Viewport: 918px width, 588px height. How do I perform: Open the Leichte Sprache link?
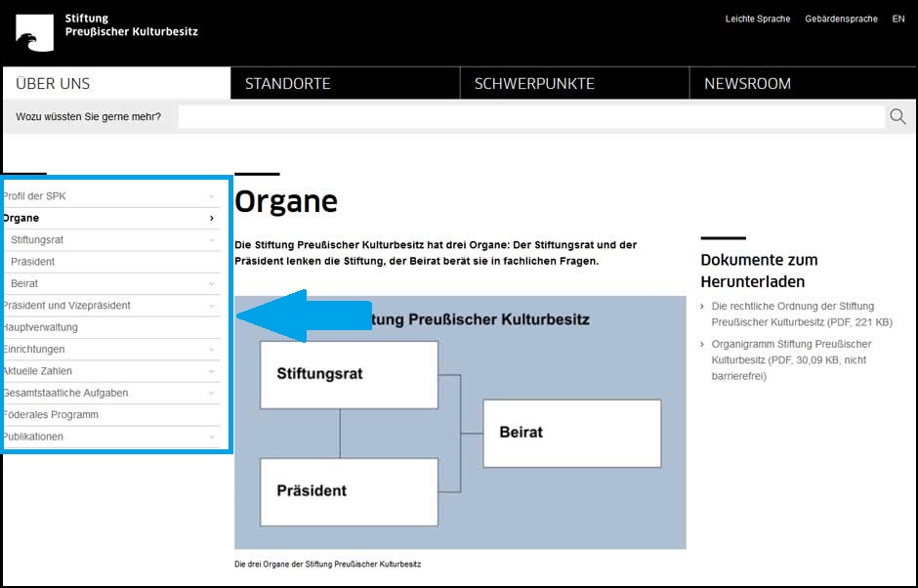tap(757, 19)
